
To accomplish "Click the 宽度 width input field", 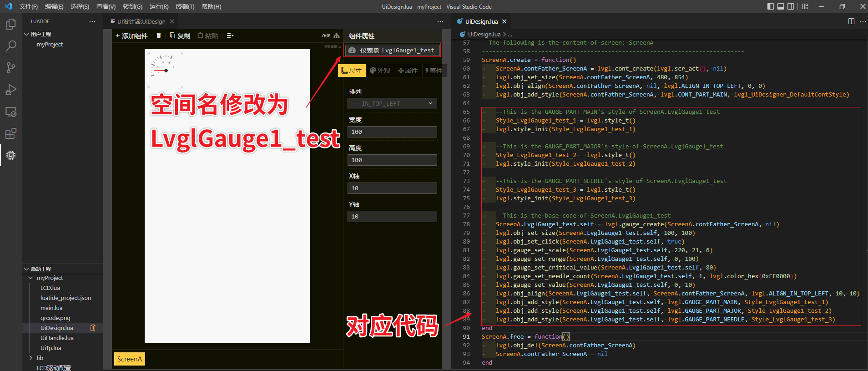I will point(392,132).
